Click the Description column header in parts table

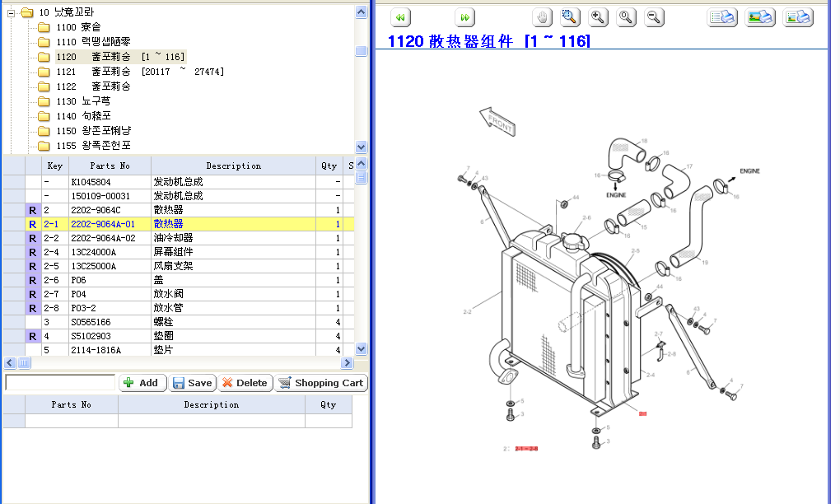[233, 166]
